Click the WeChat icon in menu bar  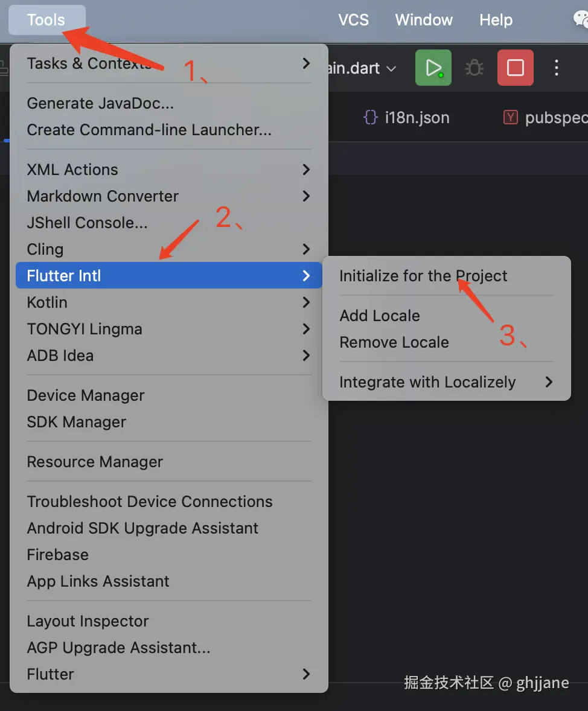coord(580,20)
